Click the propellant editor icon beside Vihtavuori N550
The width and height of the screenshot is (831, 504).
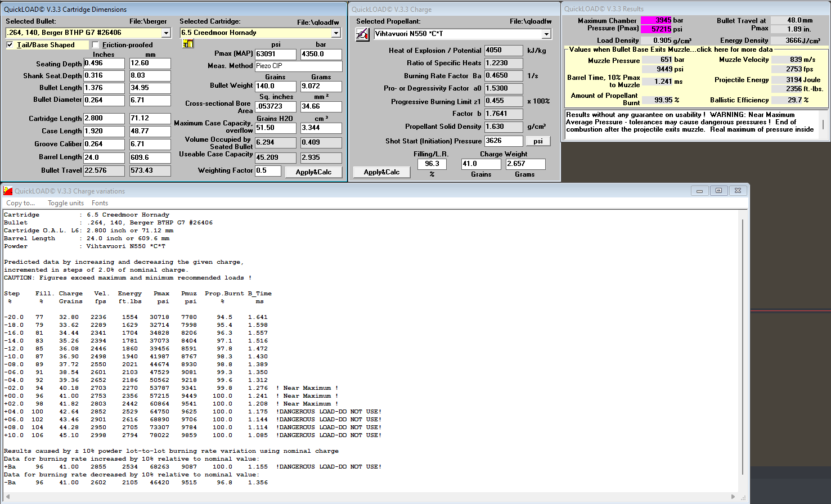pyautogui.click(x=362, y=34)
